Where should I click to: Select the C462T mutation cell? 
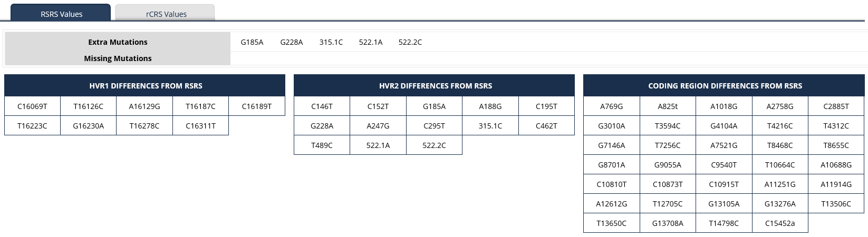(x=546, y=126)
